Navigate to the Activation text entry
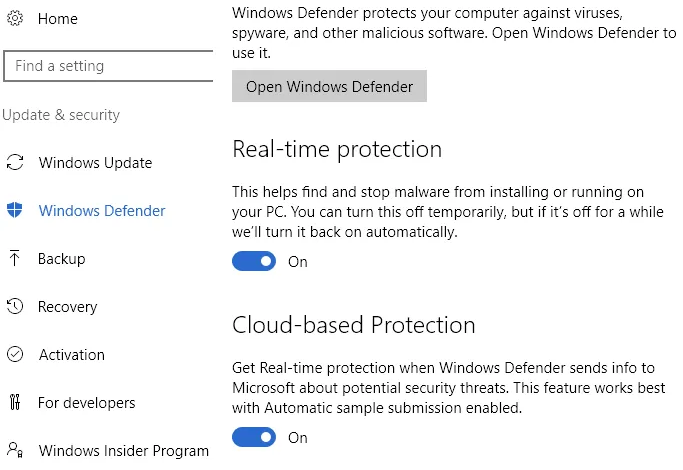The height and width of the screenshot is (470, 683). [x=72, y=355]
